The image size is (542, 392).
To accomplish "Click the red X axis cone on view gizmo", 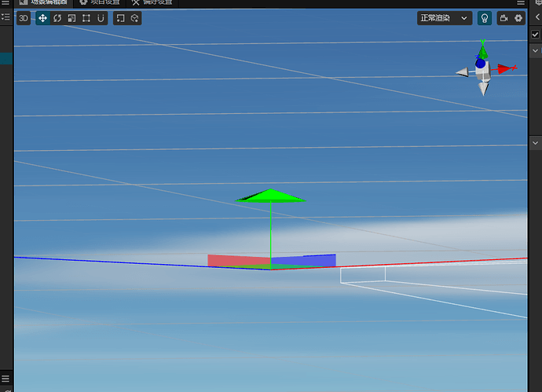I will coord(504,68).
